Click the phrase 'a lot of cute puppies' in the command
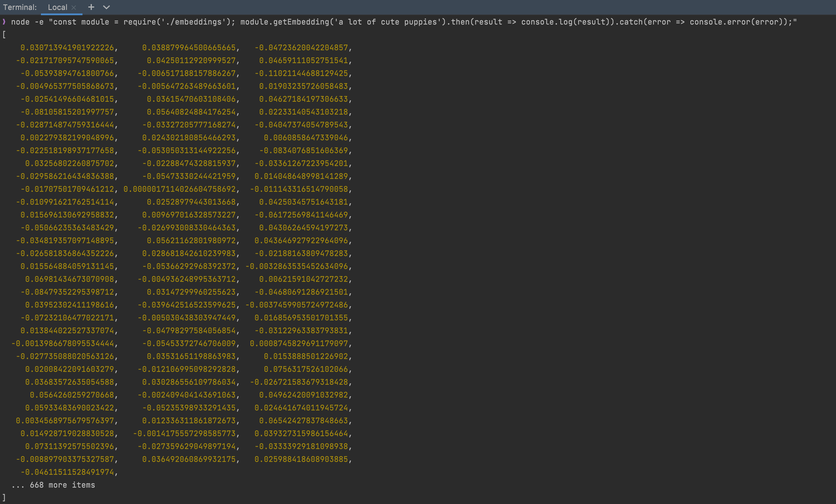The height and width of the screenshot is (504, 836). pyautogui.click(x=387, y=22)
